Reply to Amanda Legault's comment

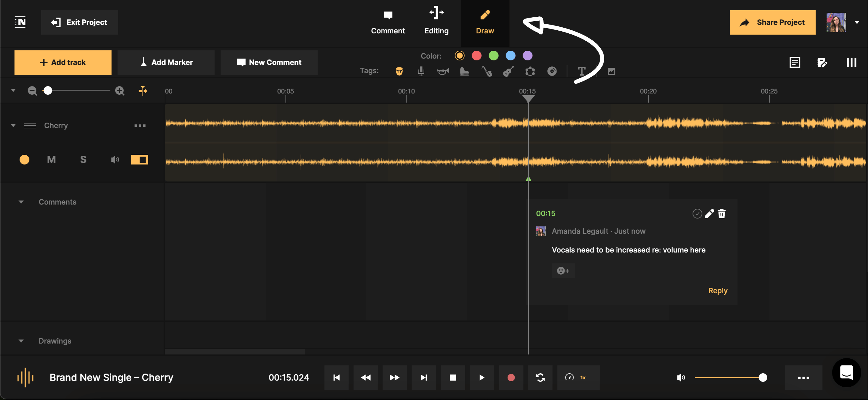[x=718, y=290]
